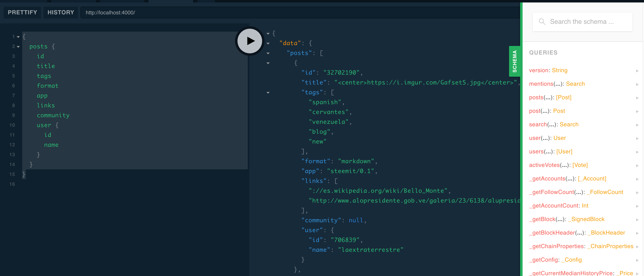Click the arrow icon beside activeVotes entry
Viewport: 644px width, 276px height.
coord(637,166)
